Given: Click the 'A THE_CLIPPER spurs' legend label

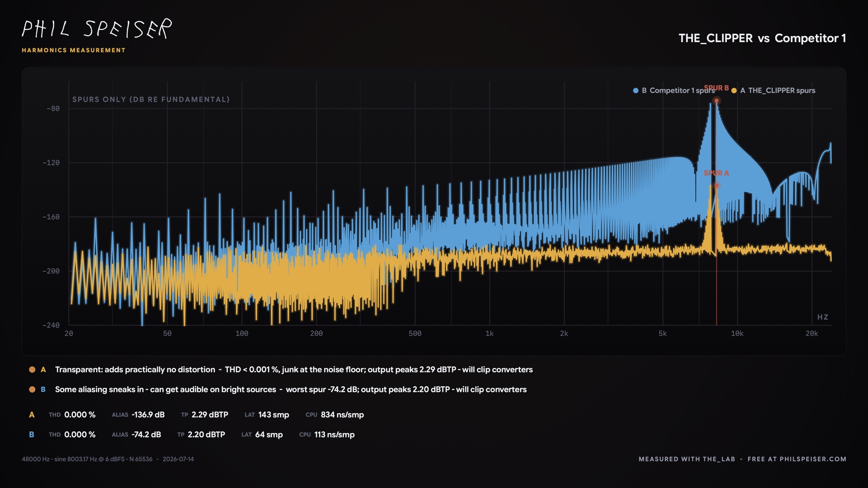Looking at the screenshot, I should pos(778,90).
